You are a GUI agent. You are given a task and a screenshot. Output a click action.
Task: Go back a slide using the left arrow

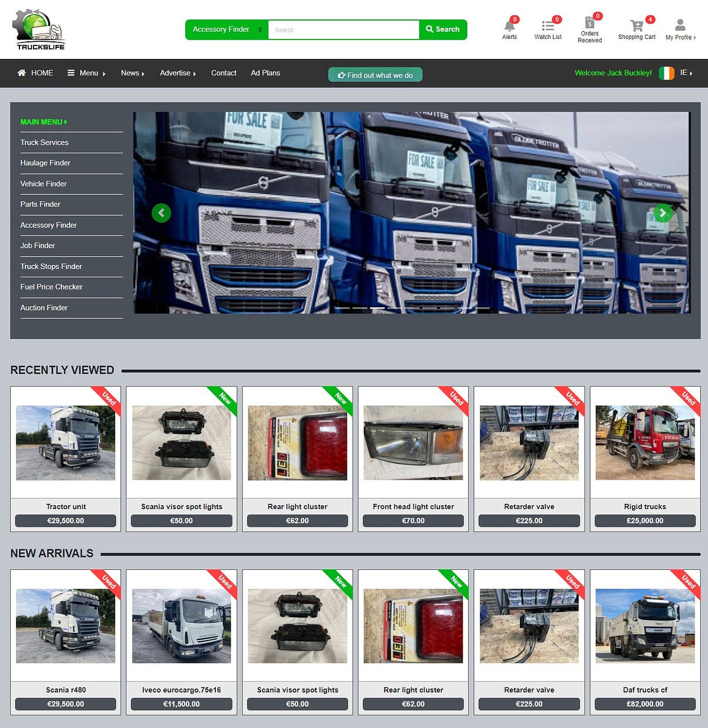[x=161, y=213]
